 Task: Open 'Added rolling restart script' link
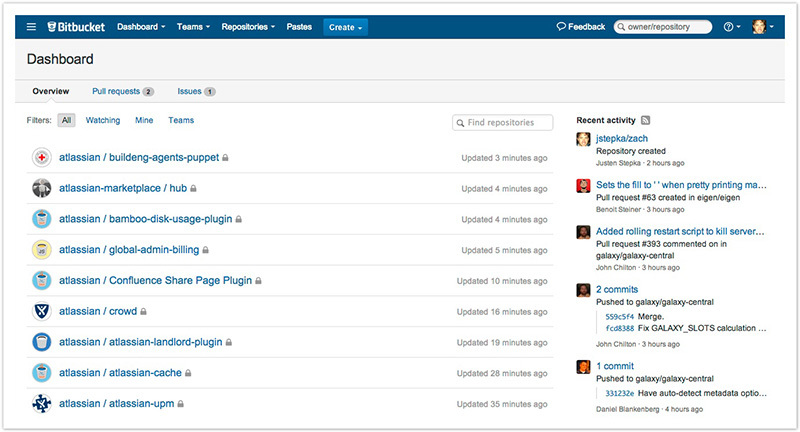pos(680,231)
